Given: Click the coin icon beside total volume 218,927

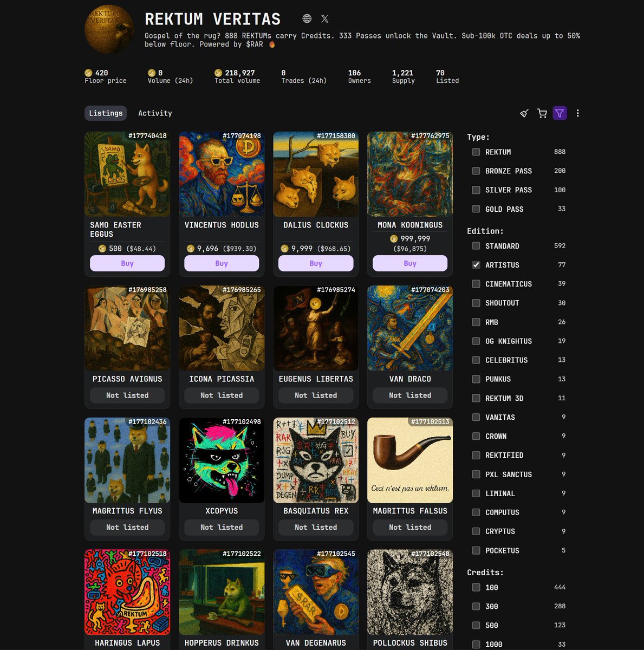Looking at the screenshot, I should [218, 73].
